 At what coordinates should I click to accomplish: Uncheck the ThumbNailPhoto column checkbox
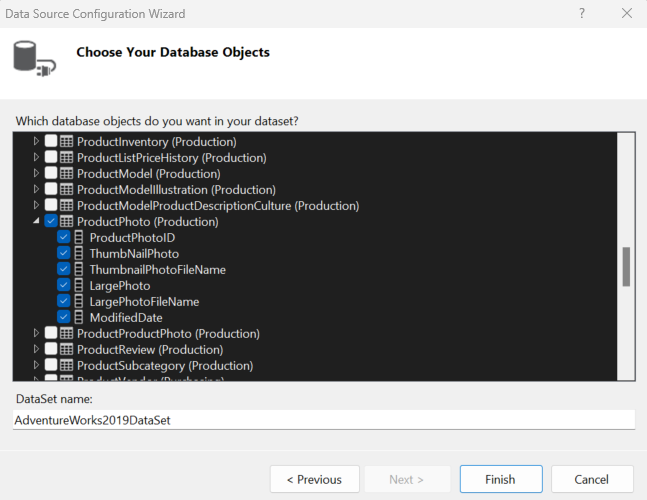tap(64, 254)
